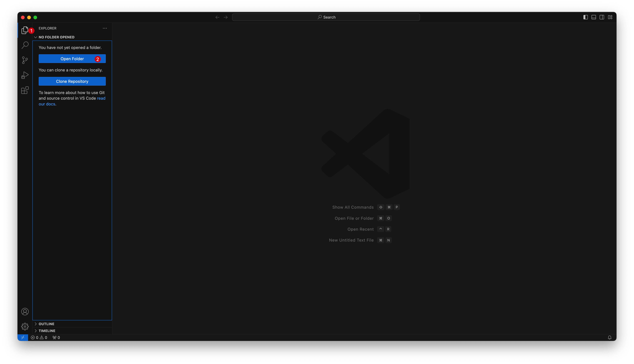This screenshot has height=364, width=634.
Task: Open the Run and Debug view
Action: click(x=25, y=75)
